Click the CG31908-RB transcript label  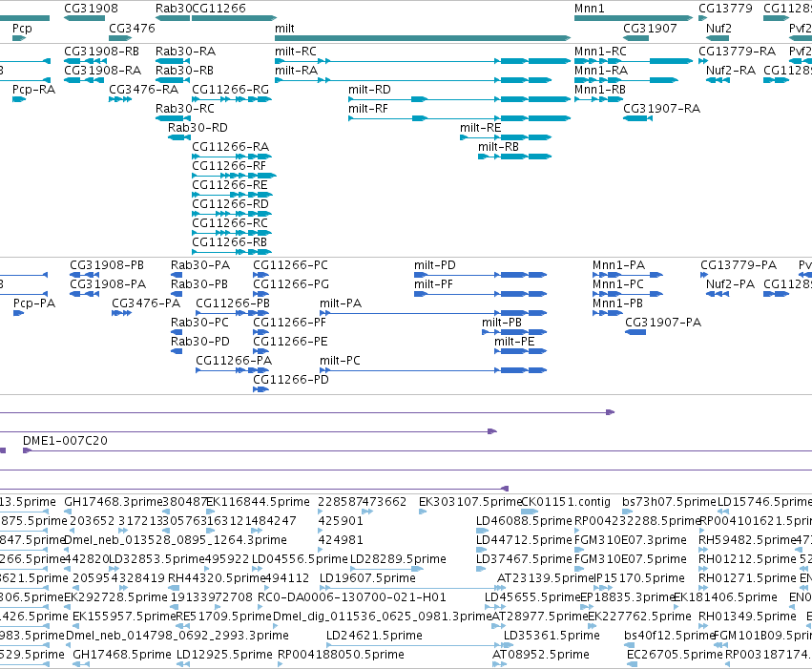102,52
